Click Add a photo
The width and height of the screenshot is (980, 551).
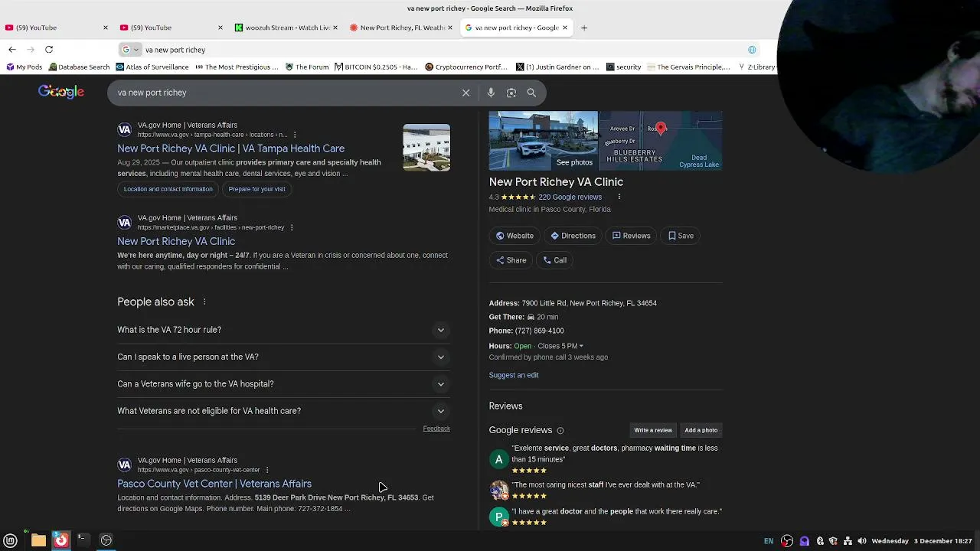click(701, 430)
